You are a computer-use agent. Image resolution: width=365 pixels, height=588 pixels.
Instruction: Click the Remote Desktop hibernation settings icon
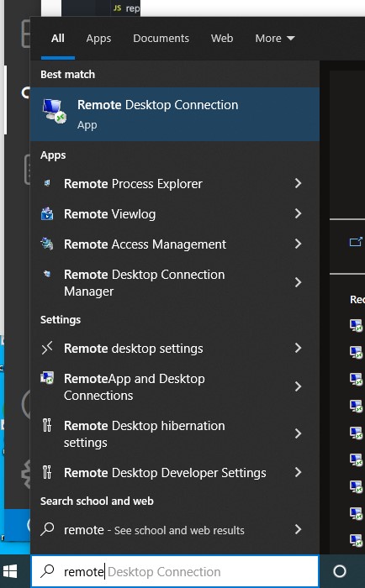pos(47,425)
